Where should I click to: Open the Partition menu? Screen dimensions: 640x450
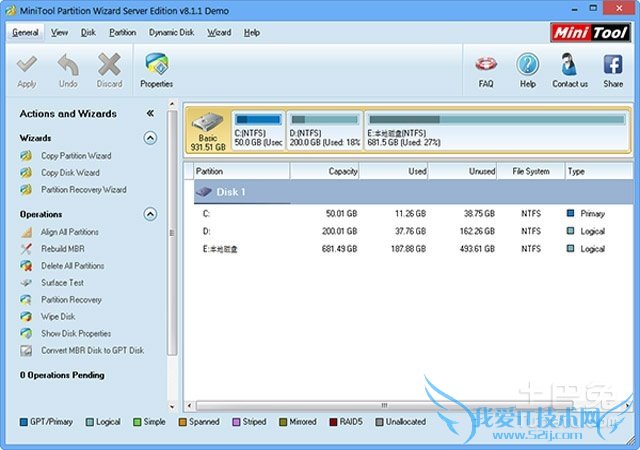pos(122,32)
